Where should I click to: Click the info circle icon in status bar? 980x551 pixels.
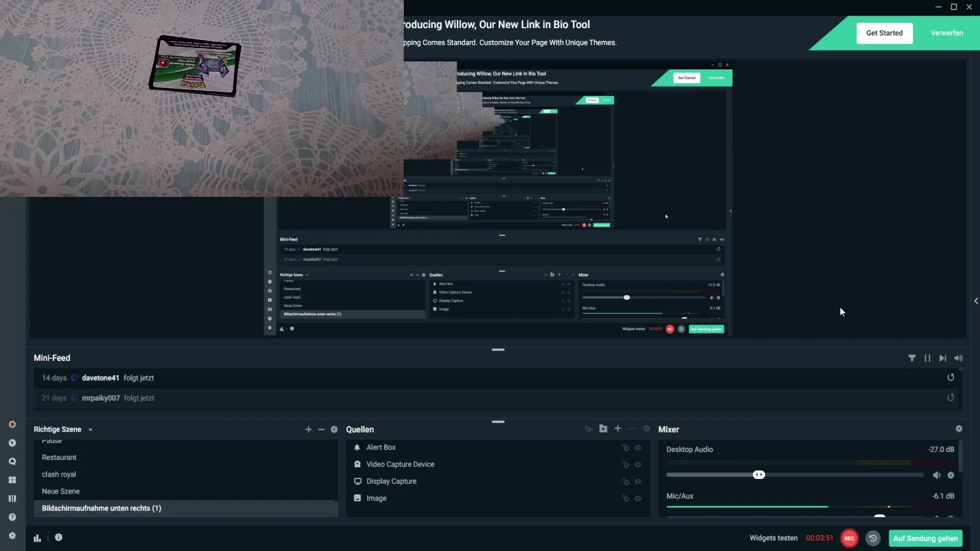[59, 537]
